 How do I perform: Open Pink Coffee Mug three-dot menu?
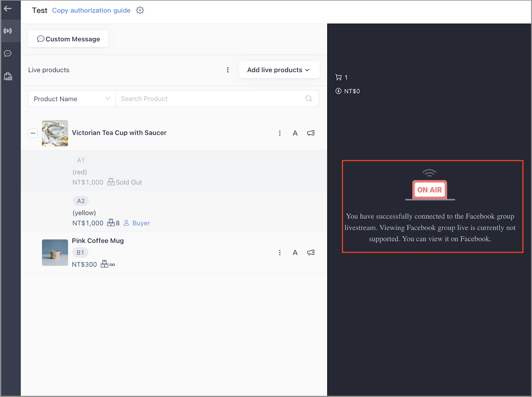(x=280, y=253)
